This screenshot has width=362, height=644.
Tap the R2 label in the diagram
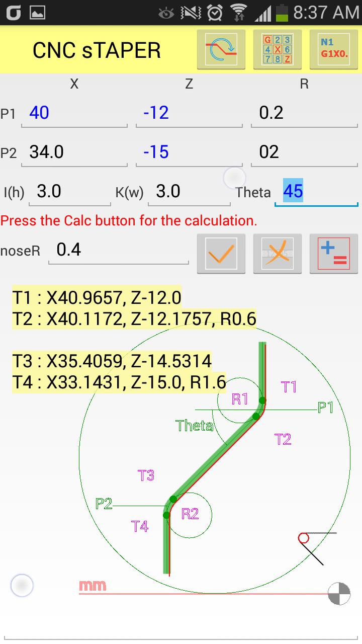(x=190, y=514)
